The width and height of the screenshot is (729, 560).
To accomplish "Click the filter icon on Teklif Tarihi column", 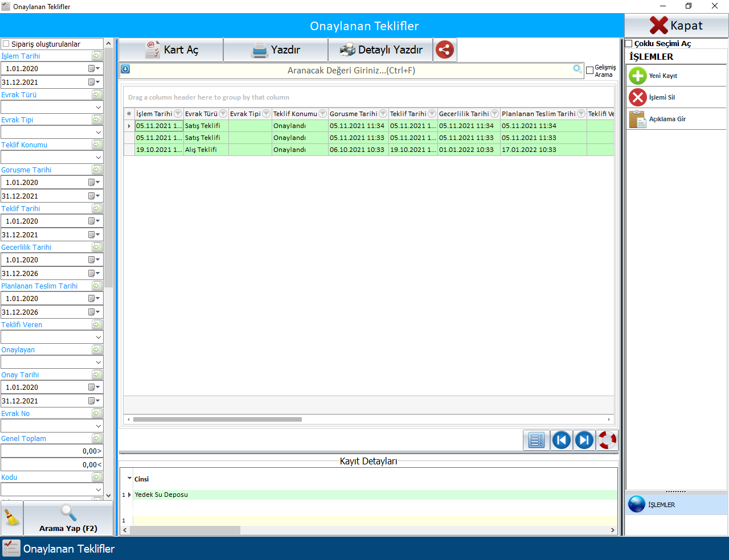I will tap(432, 114).
